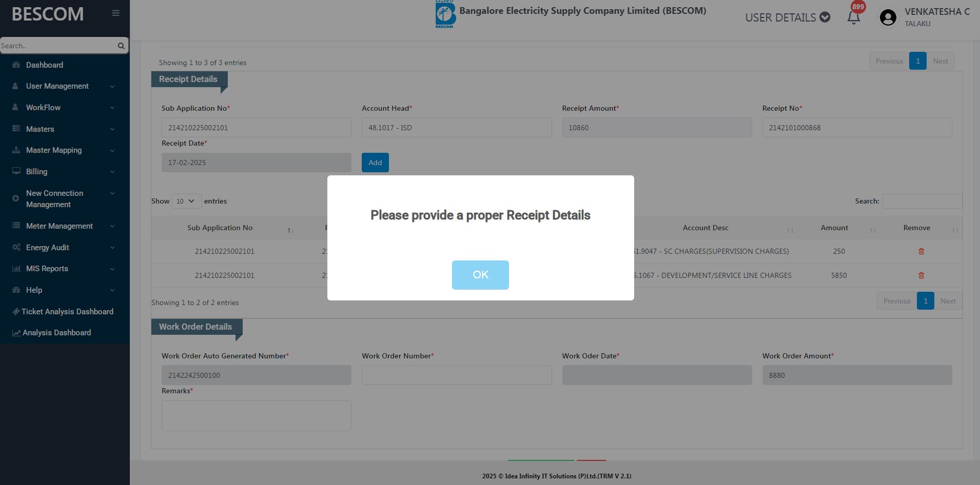Click the New Connection Management plus icon
Viewport: 980px width, 485px height.
click(15, 198)
